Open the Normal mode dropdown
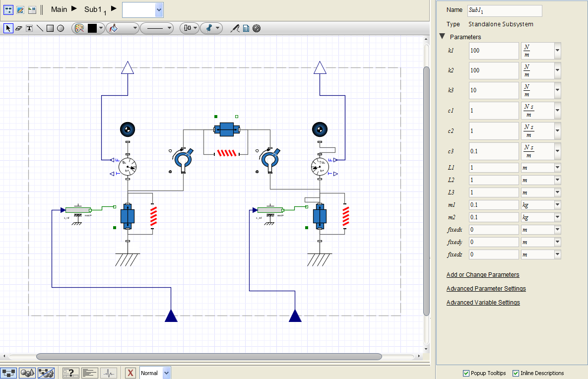 pos(166,373)
